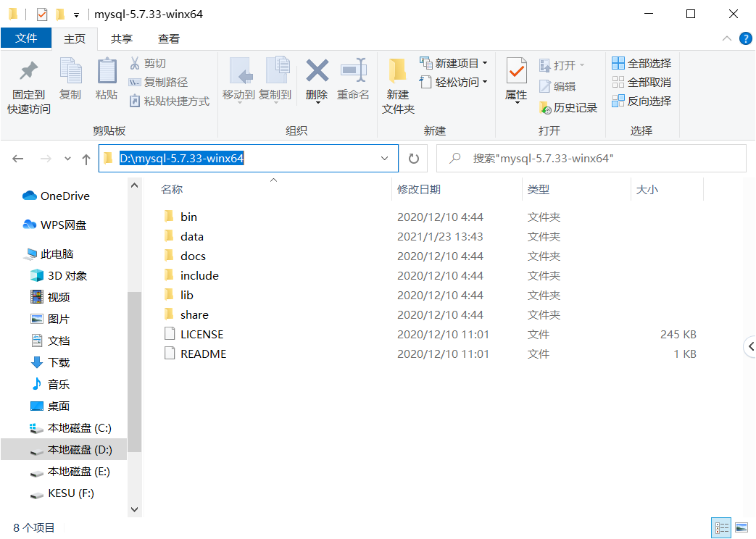
Task: Switch to the View ribbon tab
Action: click(169, 38)
